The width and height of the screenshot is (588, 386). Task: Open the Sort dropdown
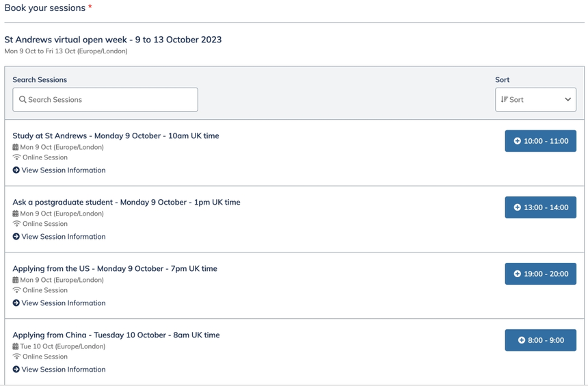click(535, 100)
